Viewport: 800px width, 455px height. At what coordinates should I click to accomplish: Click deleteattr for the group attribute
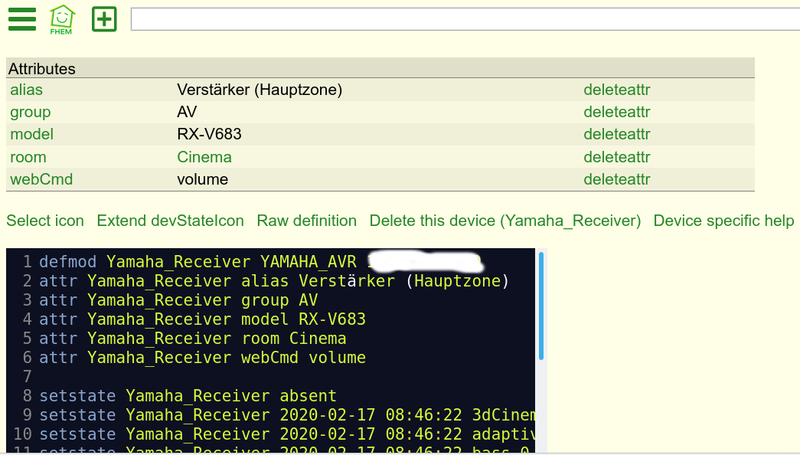(617, 112)
